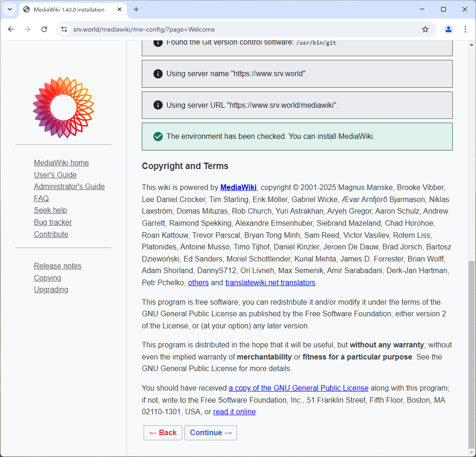Image resolution: width=476 pixels, height=457 pixels.
Task: Open a new tab with the plus button
Action: (x=136, y=9)
